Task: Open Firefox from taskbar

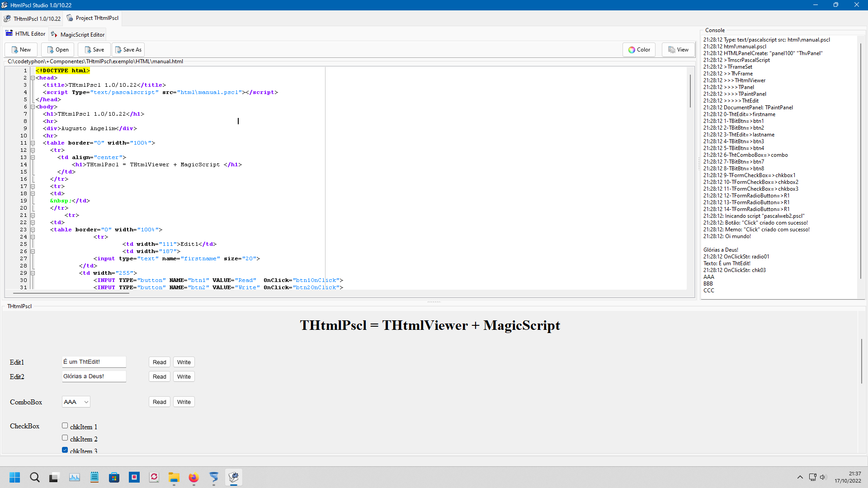Action: coord(194,477)
